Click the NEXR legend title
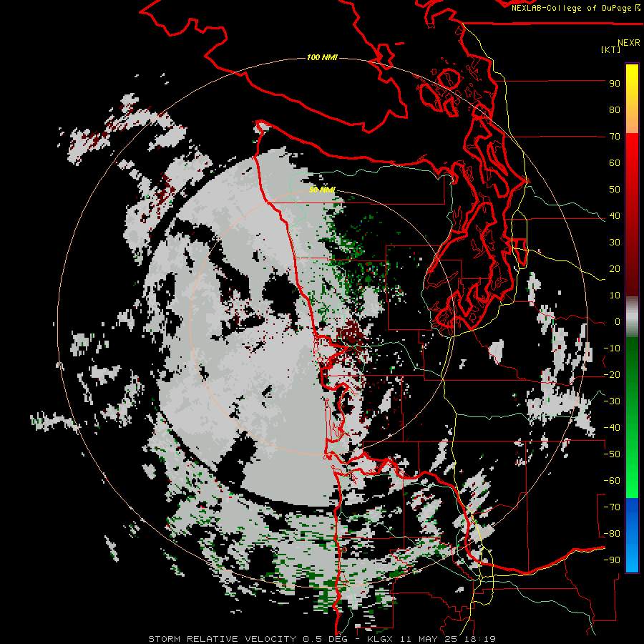Screen dimensions: 644x644 (x=628, y=43)
